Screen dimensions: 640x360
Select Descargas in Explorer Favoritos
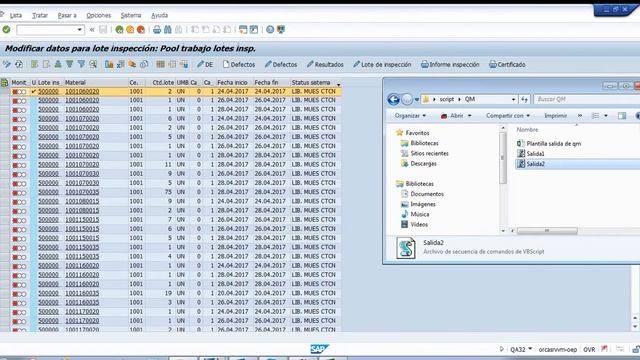click(423, 163)
